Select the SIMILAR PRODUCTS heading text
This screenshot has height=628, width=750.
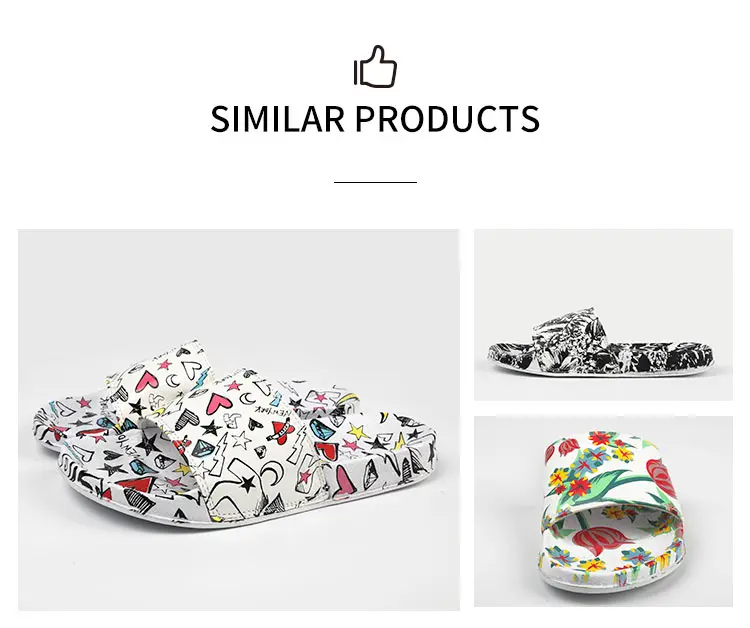375,119
